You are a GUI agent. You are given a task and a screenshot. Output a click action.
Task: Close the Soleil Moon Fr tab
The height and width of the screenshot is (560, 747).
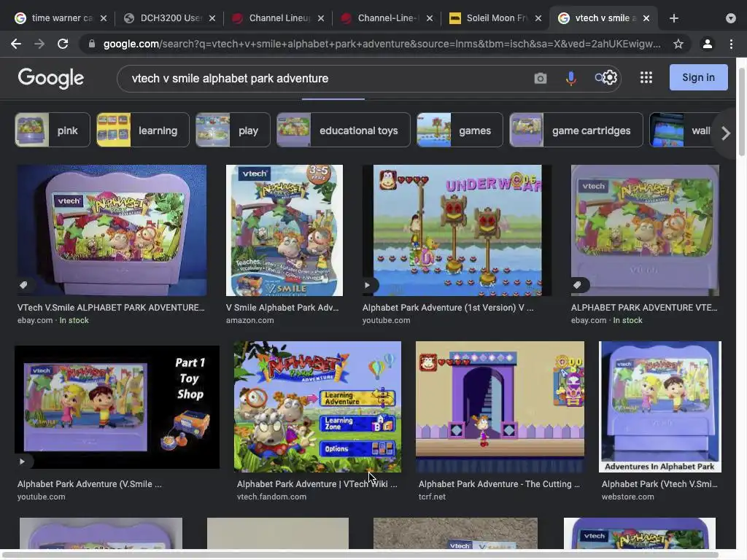click(x=538, y=18)
